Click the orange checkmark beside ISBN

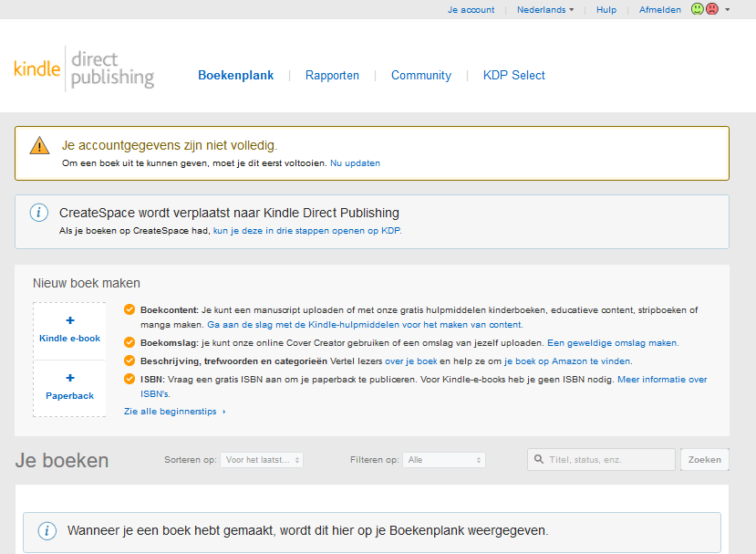coord(129,379)
